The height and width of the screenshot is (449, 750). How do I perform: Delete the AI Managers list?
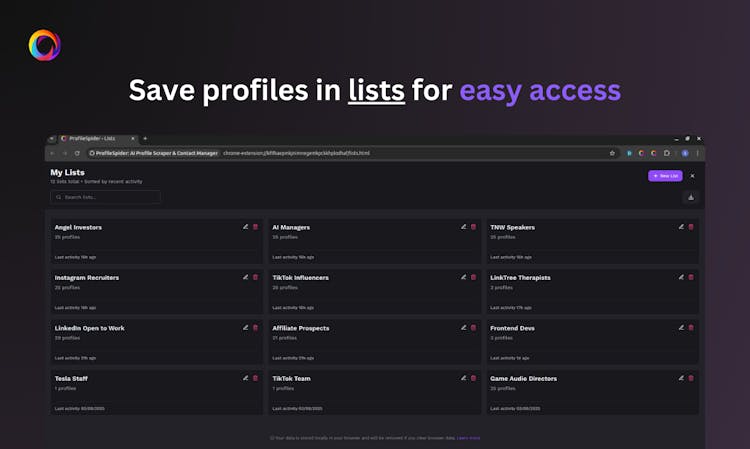(473, 227)
